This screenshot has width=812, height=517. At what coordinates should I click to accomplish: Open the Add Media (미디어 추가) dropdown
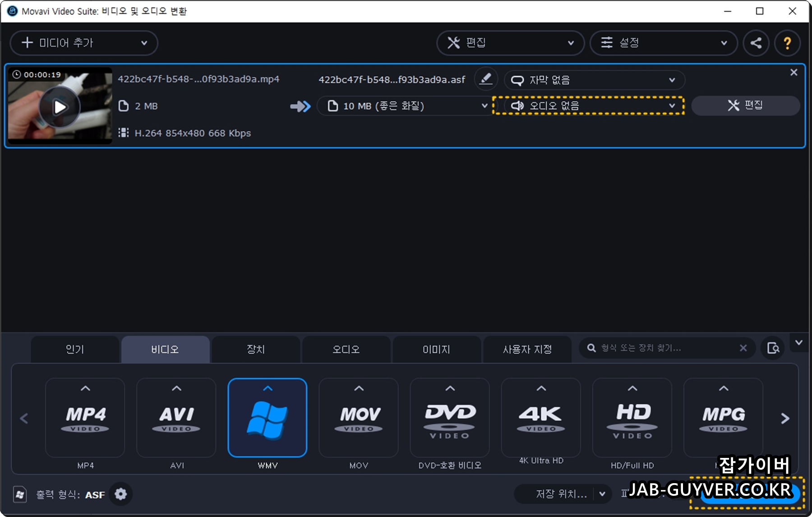tap(84, 43)
